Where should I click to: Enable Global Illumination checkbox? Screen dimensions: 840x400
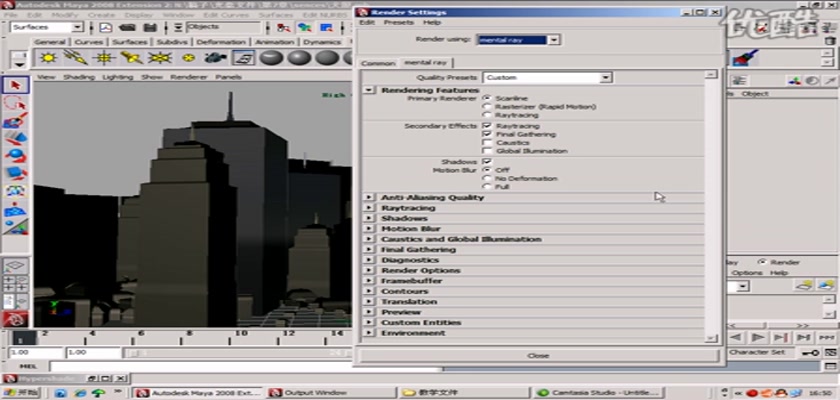pyautogui.click(x=486, y=151)
